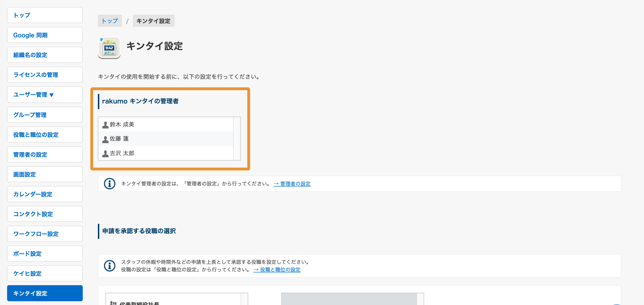This screenshot has height=305, width=644.
Task: Select administrator 鈴木 成美 in list
Action: point(166,124)
